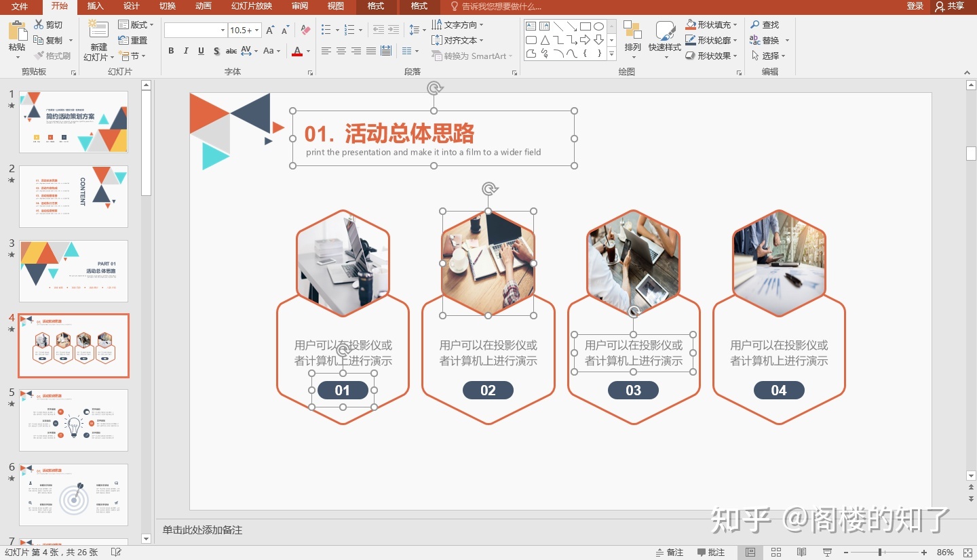Click the notes field 单击此处添加备注
The width and height of the screenshot is (977, 560).
click(x=202, y=530)
